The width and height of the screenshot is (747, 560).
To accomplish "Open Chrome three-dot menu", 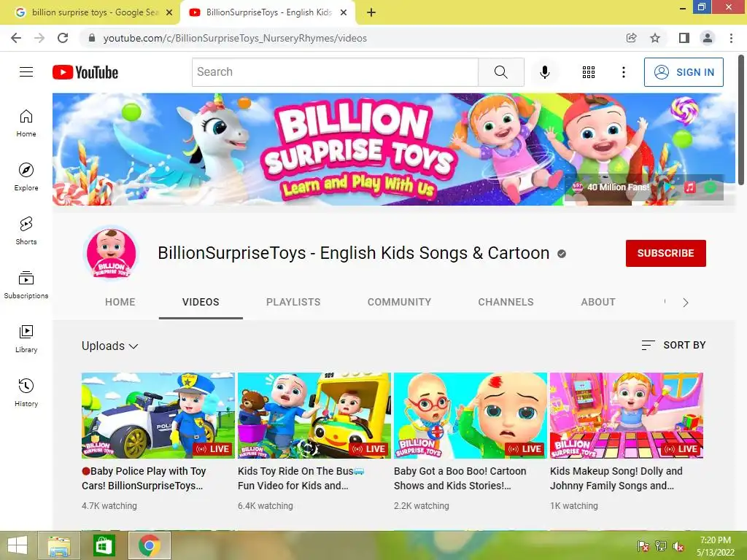I will tap(731, 38).
